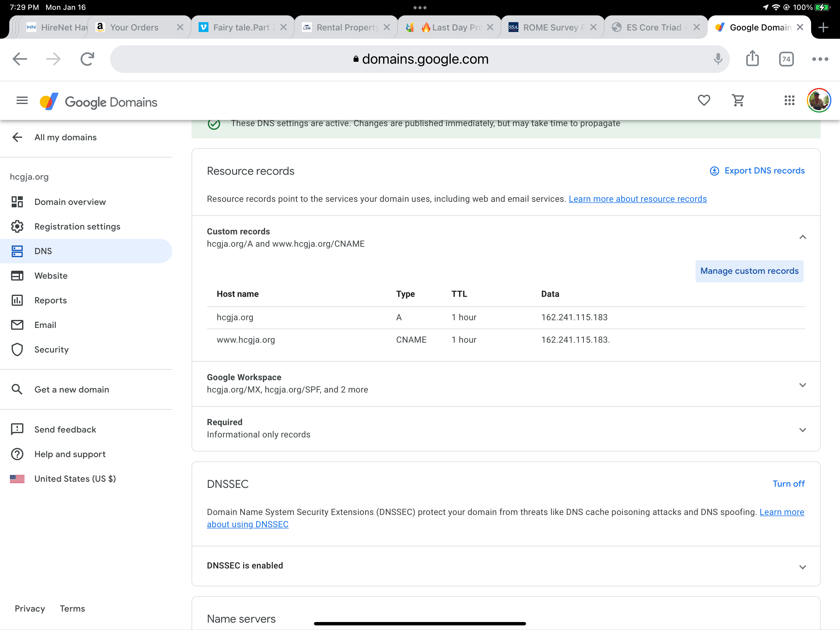Close the Rental Property tab
This screenshot has height=630, width=840.
coord(386,27)
